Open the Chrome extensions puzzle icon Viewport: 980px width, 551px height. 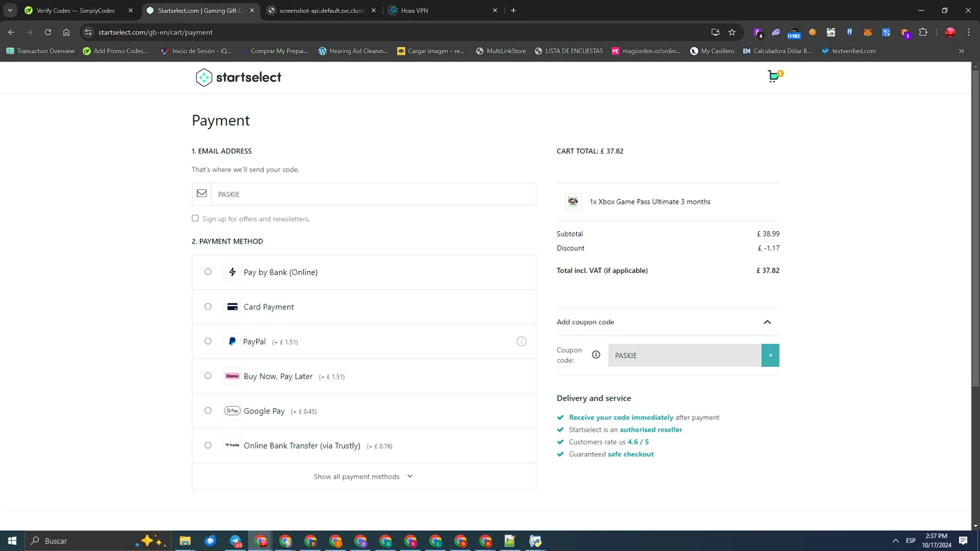[x=923, y=32]
